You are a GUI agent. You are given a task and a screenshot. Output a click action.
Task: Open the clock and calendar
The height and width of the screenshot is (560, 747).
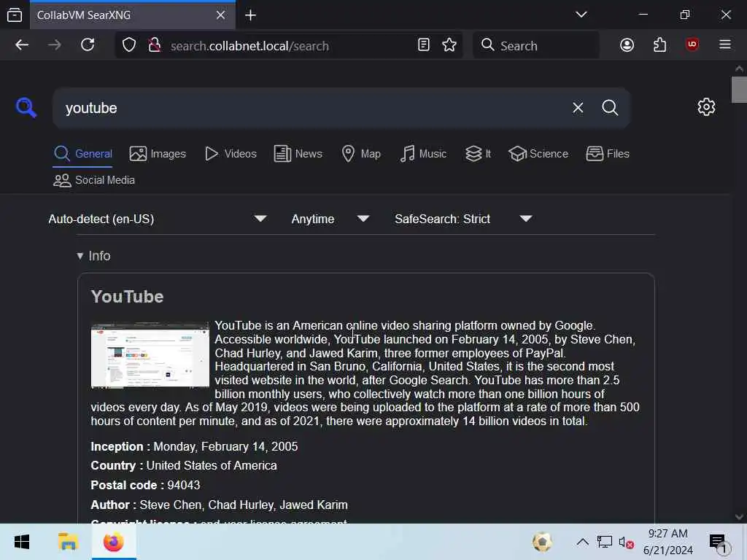click(x=668, y=542)
